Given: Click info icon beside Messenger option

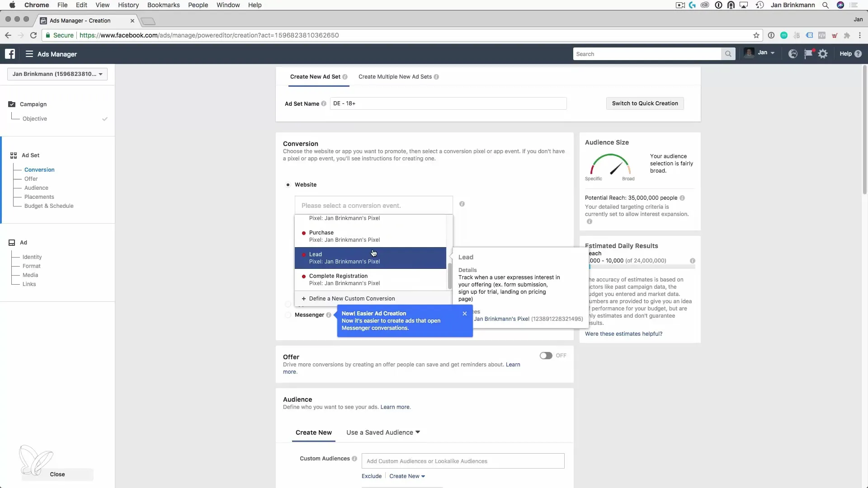Looking at the screenshot, I should [x=329, y=315].
